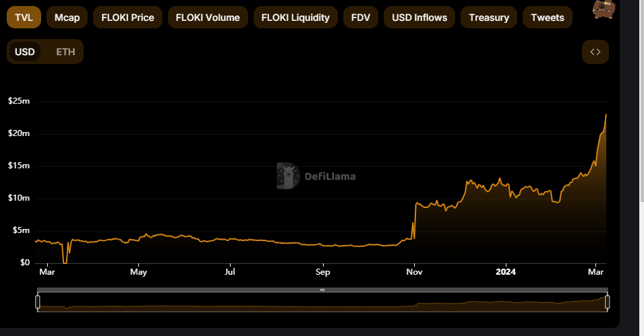Toggle the Mcap chart series
This screenshot has height=336, width=644.
pos(67,18)
